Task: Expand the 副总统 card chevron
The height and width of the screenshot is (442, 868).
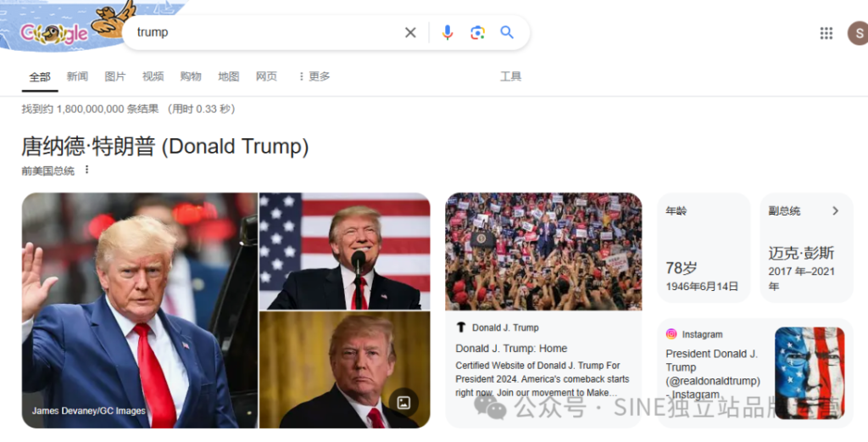Action: pyautogui.click(x=835, y=210)
